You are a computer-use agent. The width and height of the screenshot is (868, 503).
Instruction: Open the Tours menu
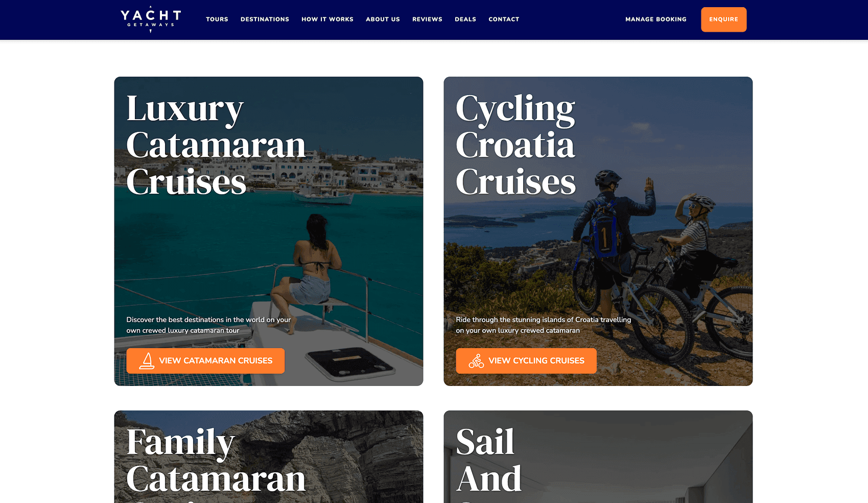click(x=217, y=19)
